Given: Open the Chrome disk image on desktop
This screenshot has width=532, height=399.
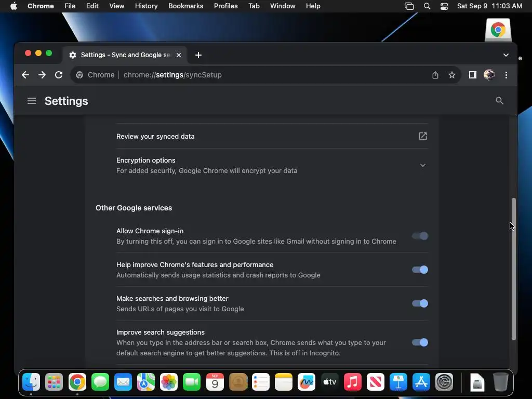Looking at the screenshot, I should (x=498, y=30).
